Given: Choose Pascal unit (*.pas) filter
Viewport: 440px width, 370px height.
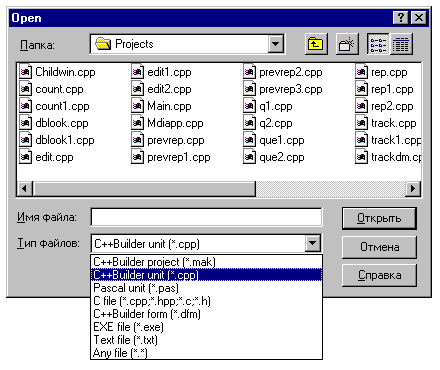Looking at the screenshot, I should pyautogui.click(x=206, y=288).
